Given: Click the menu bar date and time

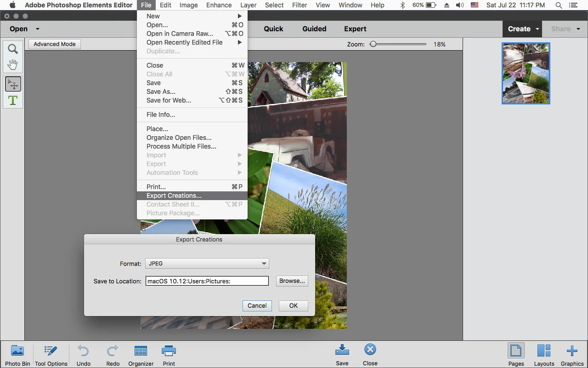Looking at the screenshot, I should [516, 5].
